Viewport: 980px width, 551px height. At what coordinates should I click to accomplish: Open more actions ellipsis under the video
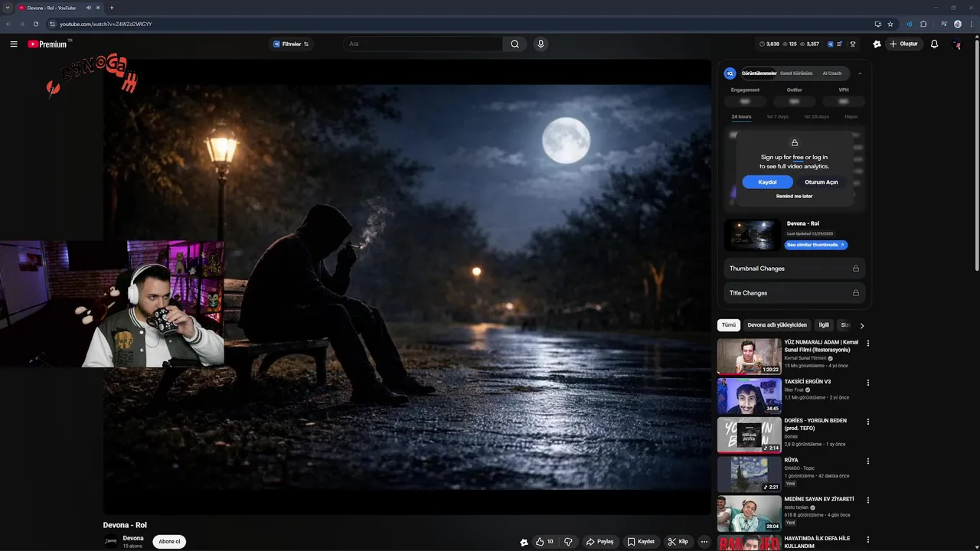[x=704, y=542]
